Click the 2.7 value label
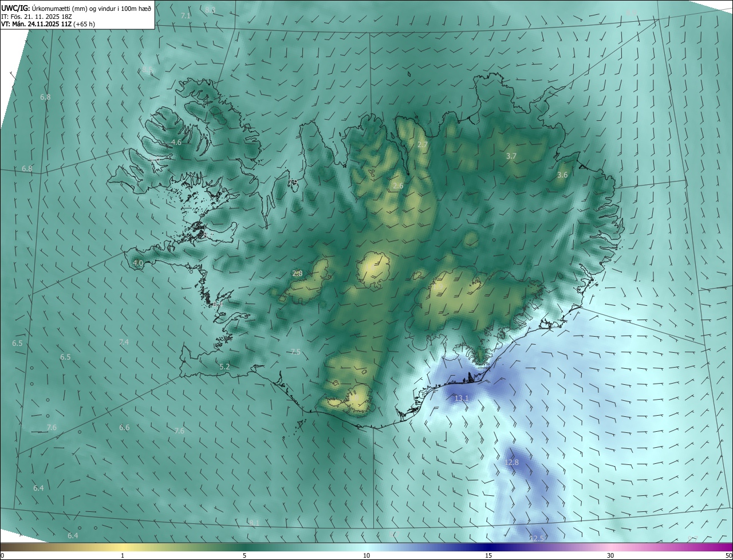Viewport: 733px width, 560px height. click(x=423, y=145)
